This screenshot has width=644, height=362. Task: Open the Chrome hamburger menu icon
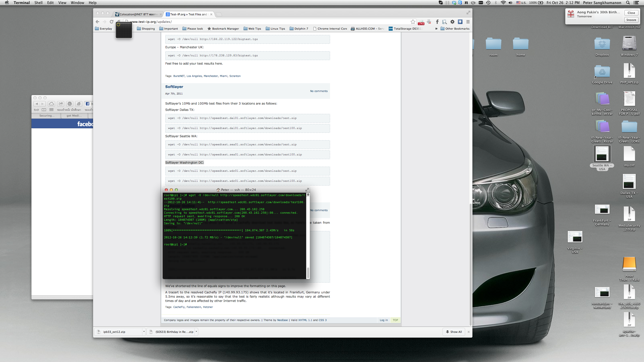pyautogui.click(x=468, y=22)
